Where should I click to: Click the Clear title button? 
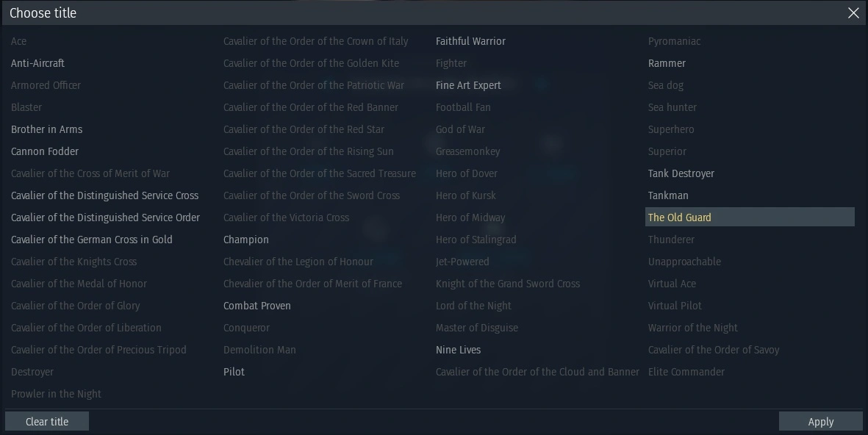(x=47, y=422)
